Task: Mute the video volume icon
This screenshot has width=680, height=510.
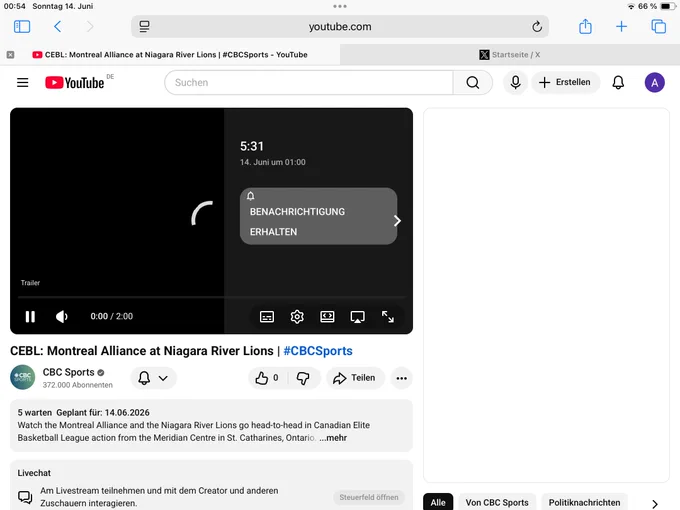Action: [x=62, y=317]
